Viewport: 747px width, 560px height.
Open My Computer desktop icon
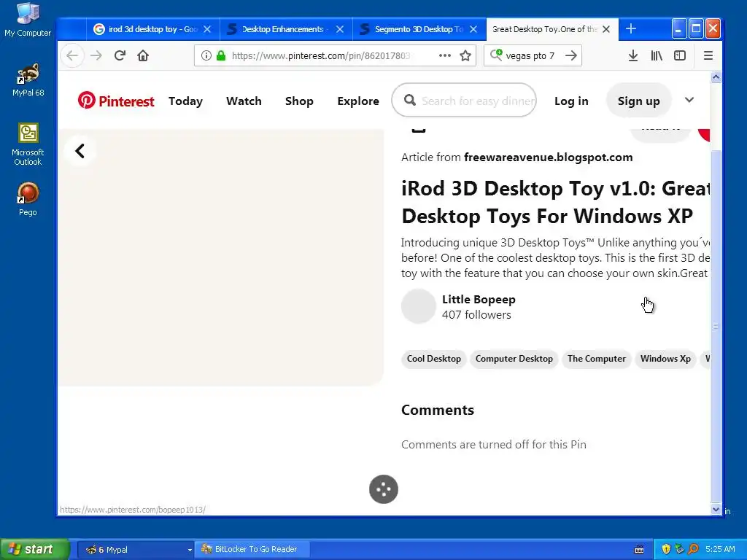click(x=28, y=20)
